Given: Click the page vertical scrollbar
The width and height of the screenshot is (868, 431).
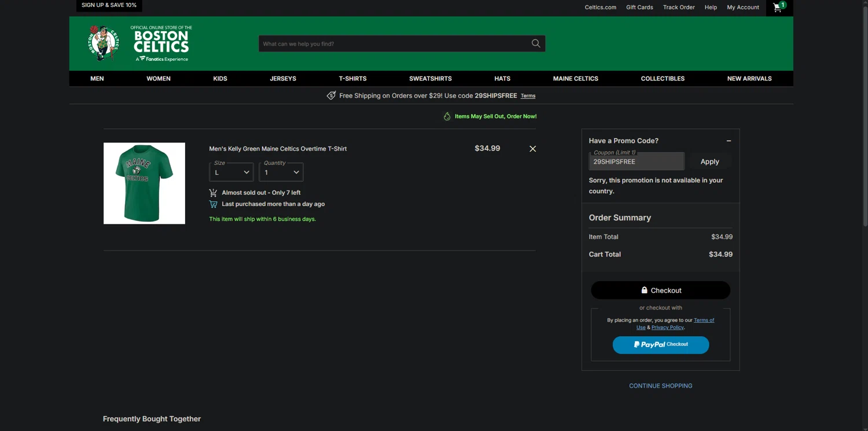Looking at the screenshot, I should pyautogui.click(x=865, y=116).
